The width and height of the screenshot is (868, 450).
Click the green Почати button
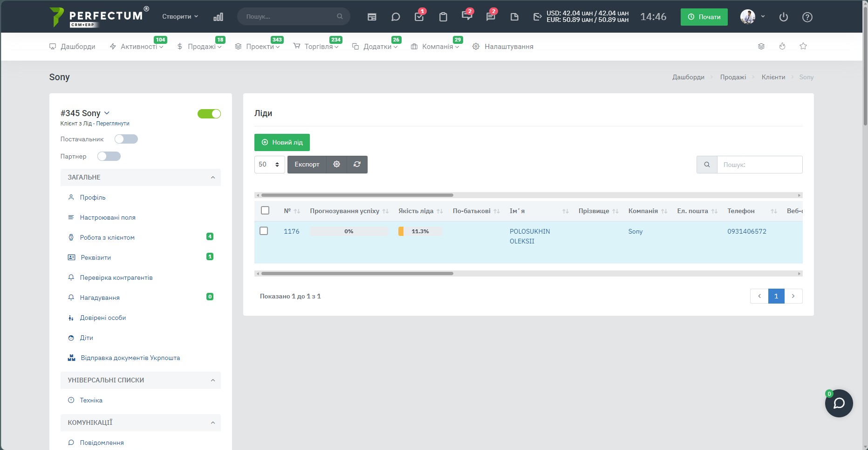click(x=704, y=17)
